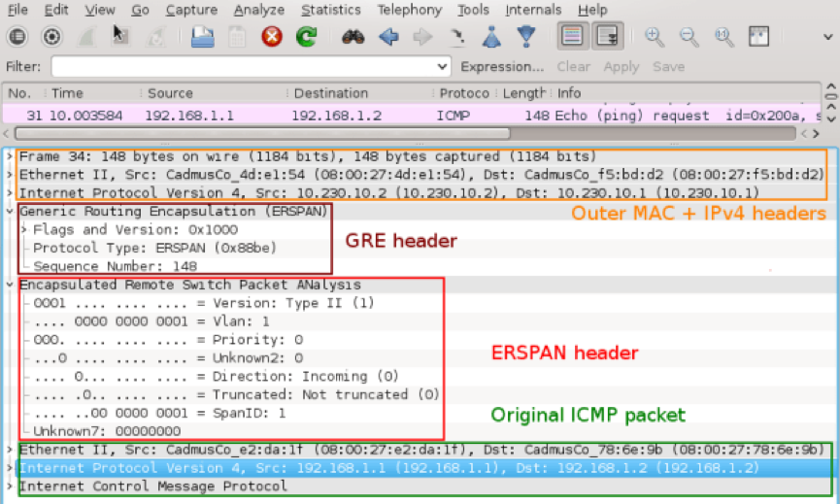Reload the capture file with green icon
Viewport: 840px width, 504px height.
[306, 37]
